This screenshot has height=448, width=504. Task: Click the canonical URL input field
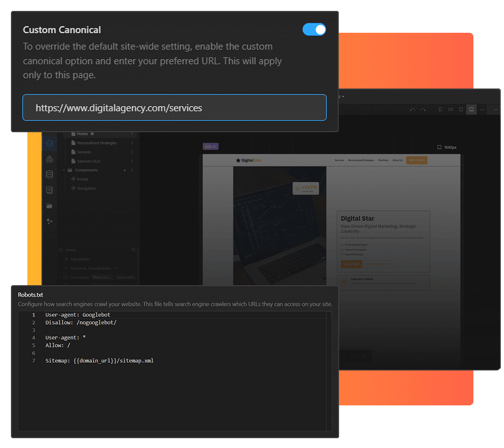[174, 108]
